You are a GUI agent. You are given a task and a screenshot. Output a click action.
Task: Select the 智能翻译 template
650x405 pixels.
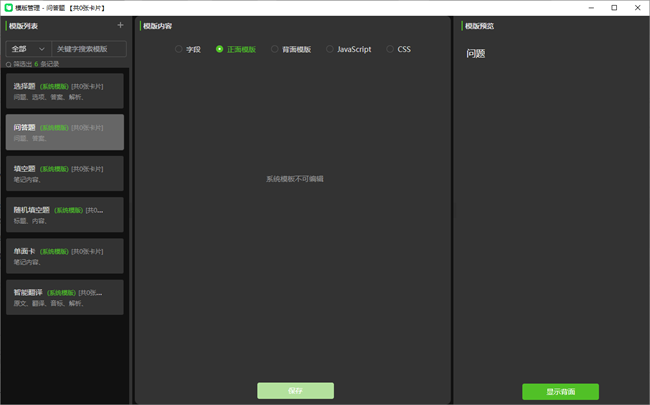click(x=64, y=297)
